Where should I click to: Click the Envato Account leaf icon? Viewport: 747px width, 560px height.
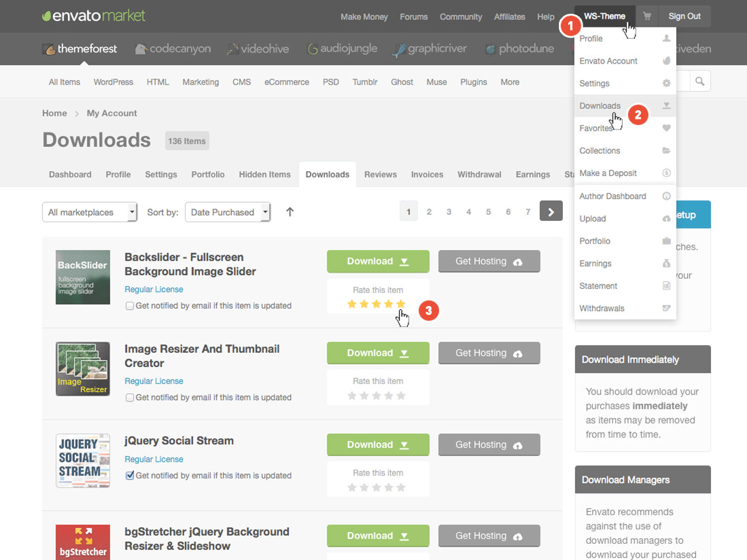pos(666,61)
